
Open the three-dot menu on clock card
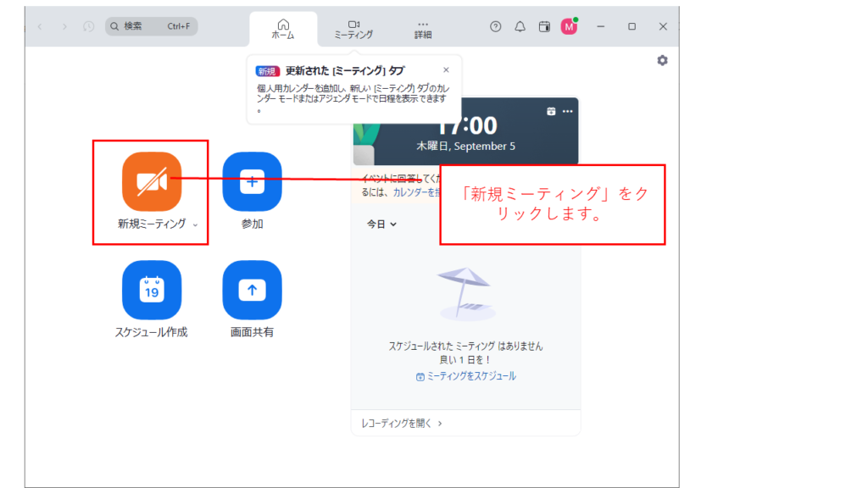point(567,111)
